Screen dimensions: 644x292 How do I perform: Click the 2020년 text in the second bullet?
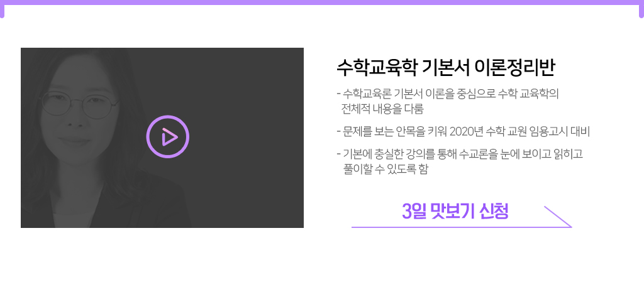[x=466, y=132]
